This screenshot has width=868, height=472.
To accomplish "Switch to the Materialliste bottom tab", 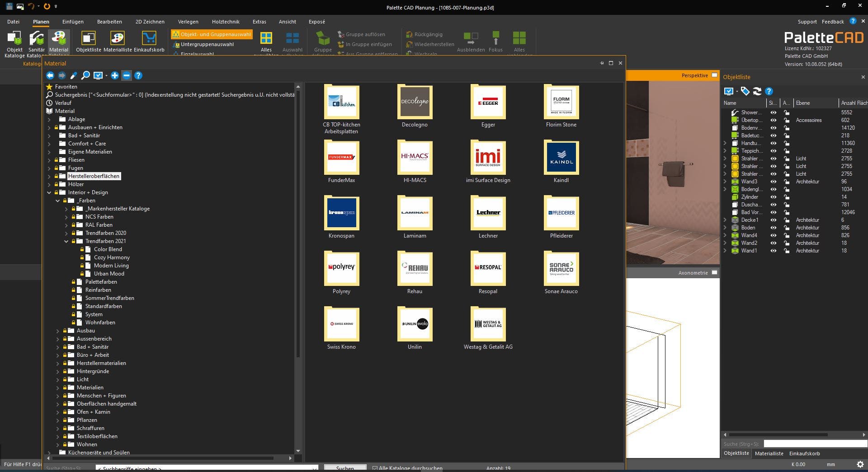I will click(769, 453).
